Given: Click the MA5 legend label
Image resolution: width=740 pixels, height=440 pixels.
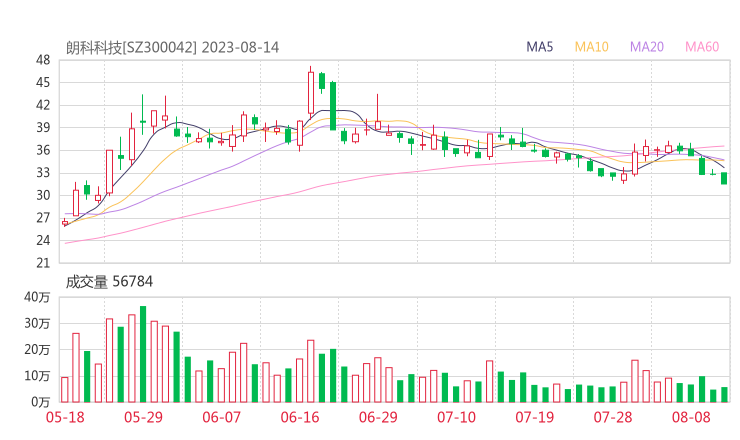Looking at the screenshot, I should [539, 47].
